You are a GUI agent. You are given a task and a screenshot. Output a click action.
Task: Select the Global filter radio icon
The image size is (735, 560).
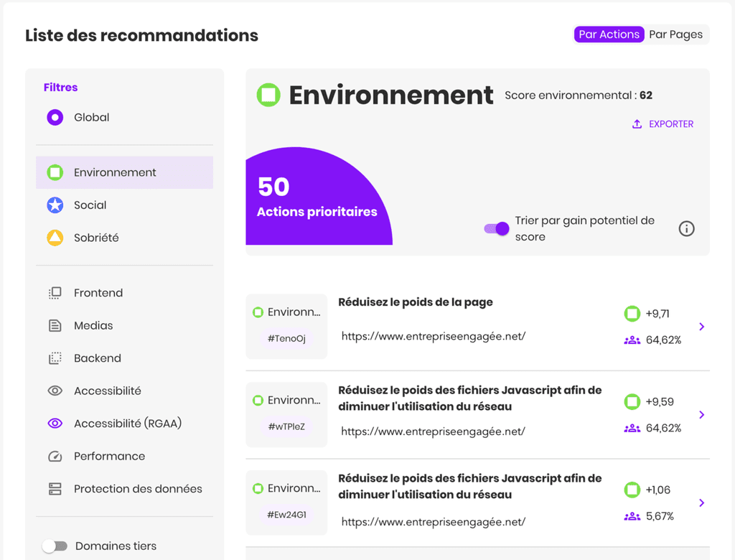click(55, 117)
